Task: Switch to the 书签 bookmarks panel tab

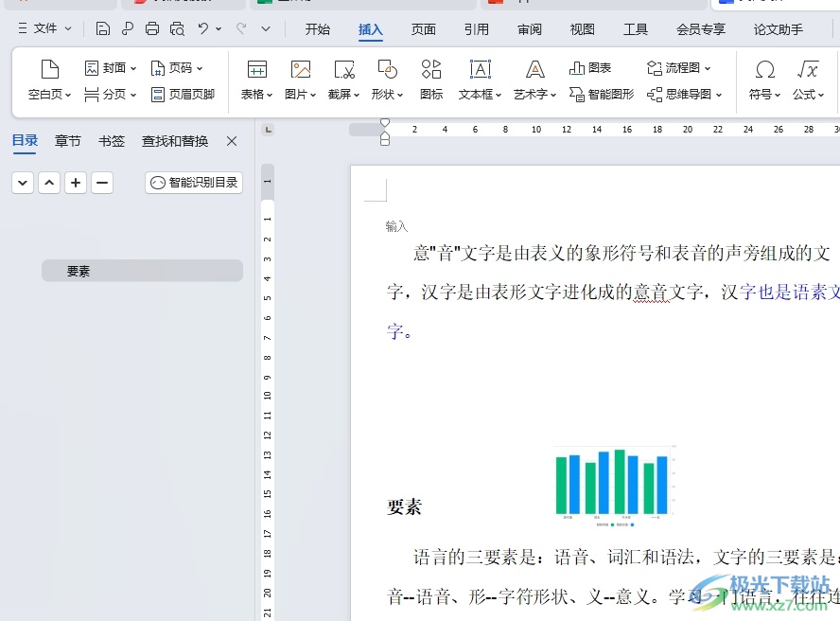Action: pyautogui.click(x=112, y=140)
